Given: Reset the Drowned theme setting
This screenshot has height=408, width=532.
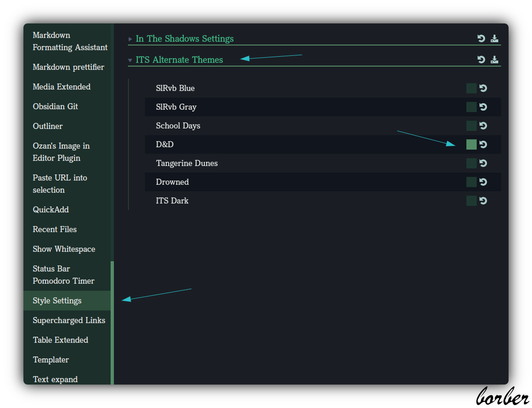Looking at the screenshot, I should [x=483, y=182].
